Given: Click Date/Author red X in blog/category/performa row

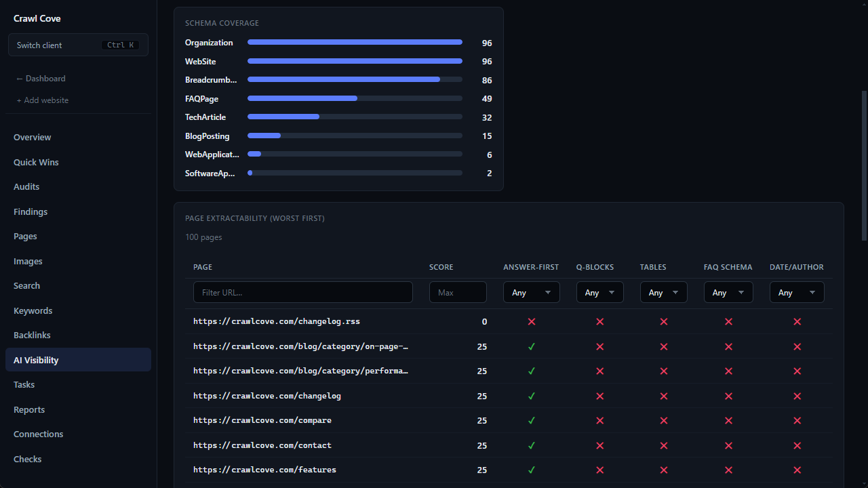Looking at the screenshot, I should 797,371.
